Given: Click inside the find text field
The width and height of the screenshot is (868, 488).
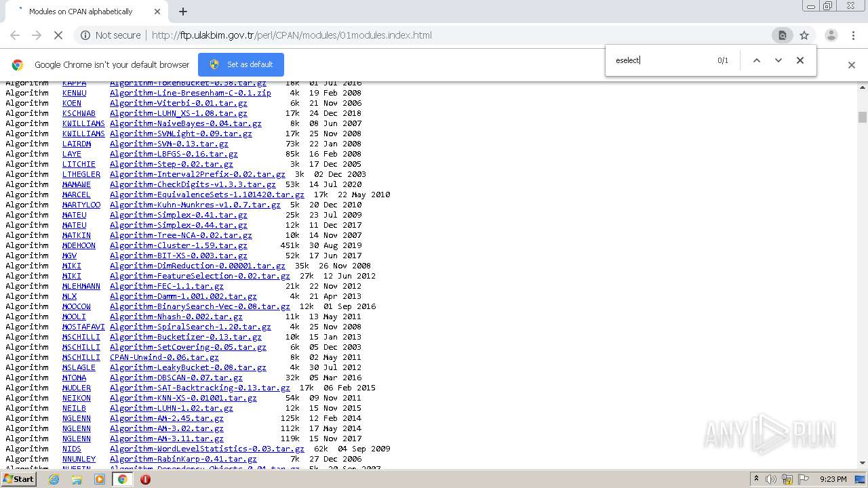Looking at the screenshot, I should click(x=661, y=60).
